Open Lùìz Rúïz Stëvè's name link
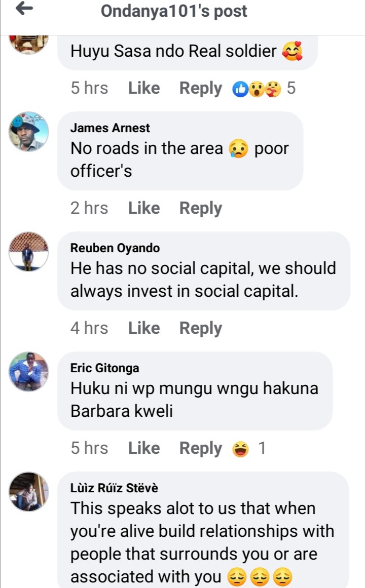The width and height of the screenshot is (365, 588). click(x=114, y=488)
